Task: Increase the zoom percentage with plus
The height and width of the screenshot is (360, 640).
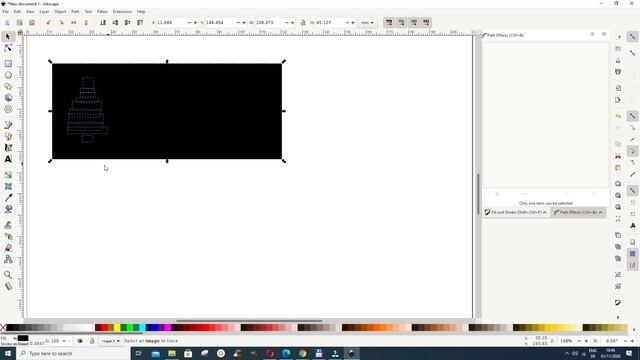Action: (x=586, y=341)
